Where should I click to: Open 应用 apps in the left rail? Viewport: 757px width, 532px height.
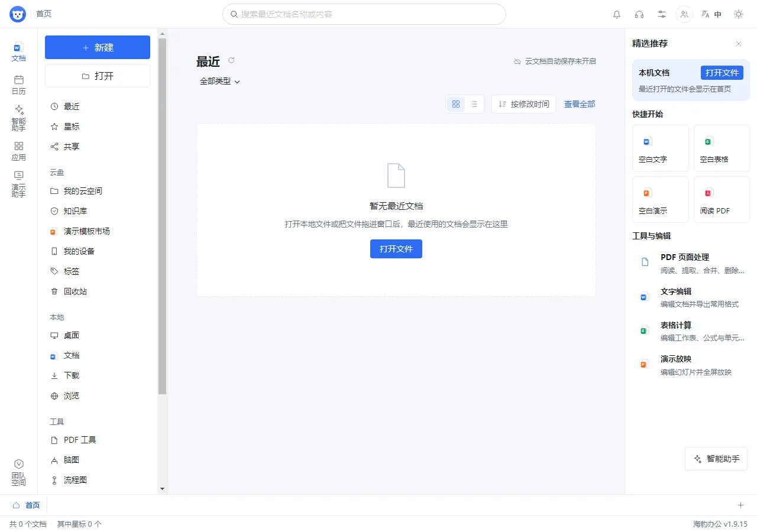(19, 151)
